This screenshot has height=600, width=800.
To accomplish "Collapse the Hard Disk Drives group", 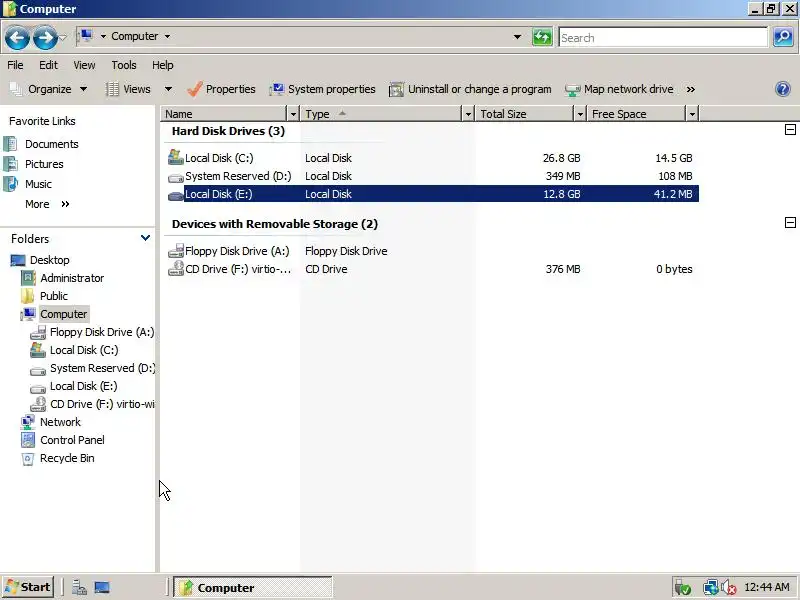I will click(790, 130).
